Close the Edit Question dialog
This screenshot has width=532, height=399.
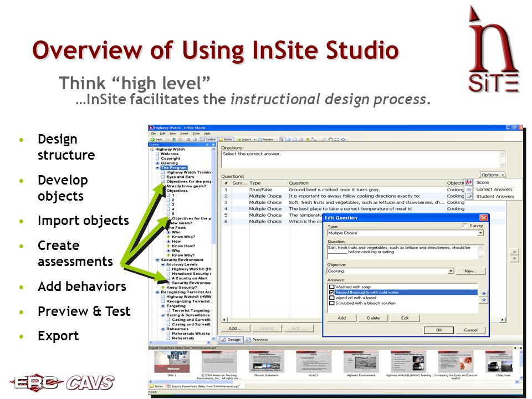point(483,217)
